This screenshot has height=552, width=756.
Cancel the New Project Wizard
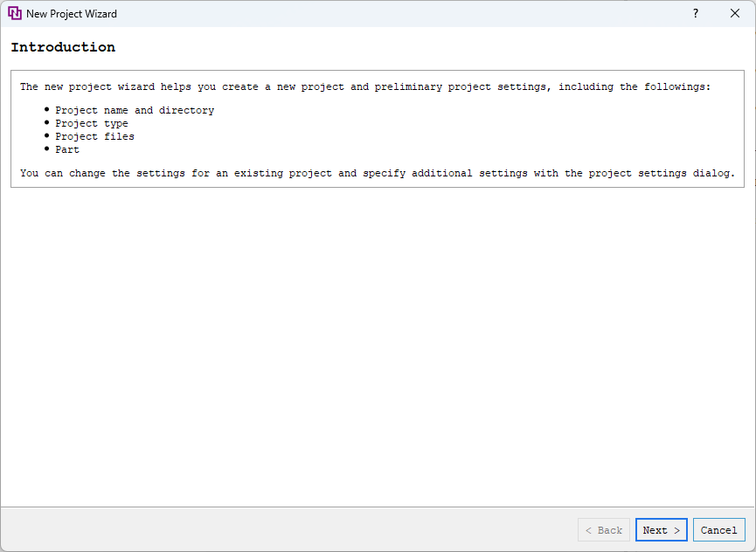click(x=718, y=529)
